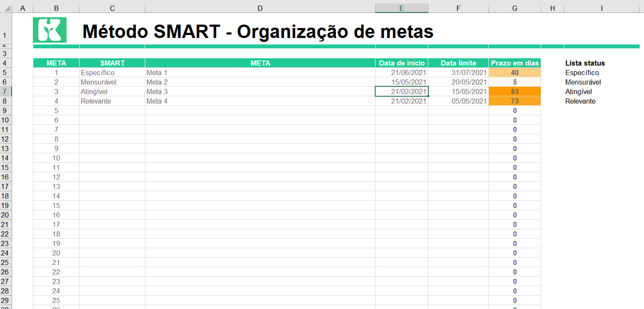Image resolution: width=644 pixels, height=309 pixels.
Task: Select the Específico cell in SMART column
Action: [x=112, y=73]
